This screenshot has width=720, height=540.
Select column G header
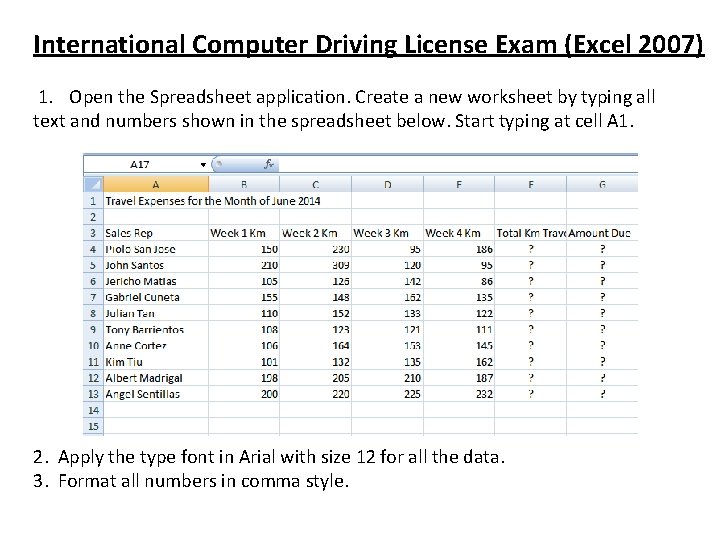pos(602,185)
